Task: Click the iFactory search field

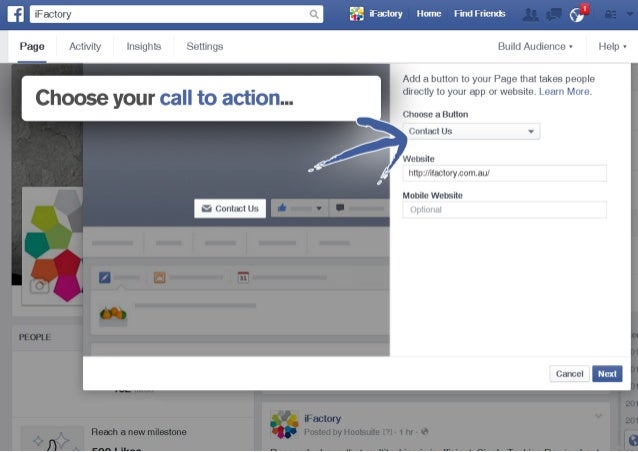Action: point(176,14)
